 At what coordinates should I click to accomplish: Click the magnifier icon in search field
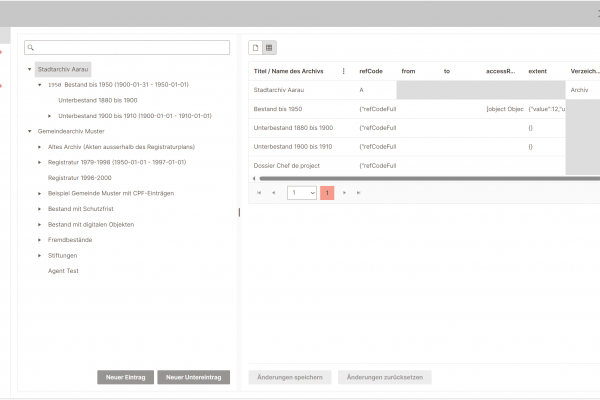click(x=32, y=48)
